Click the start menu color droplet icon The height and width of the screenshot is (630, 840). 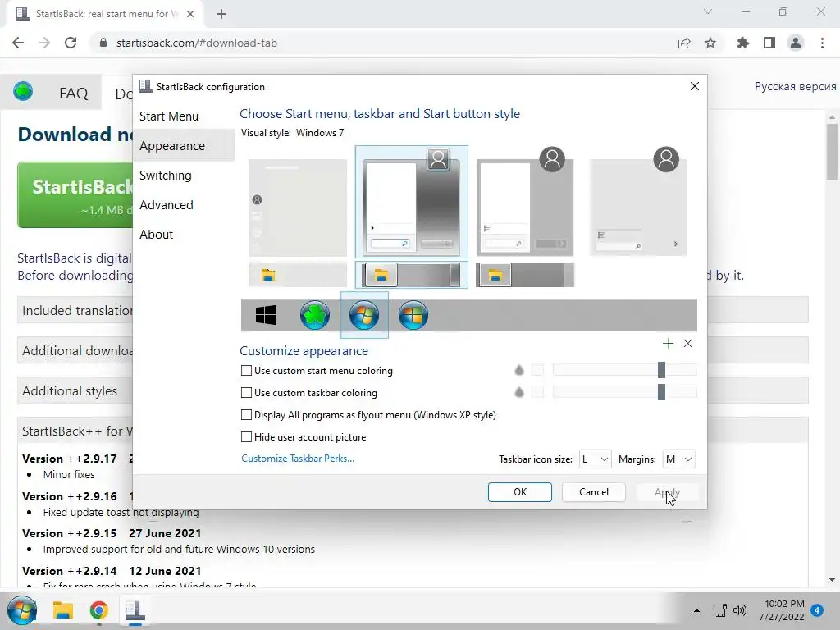click(x=518, y=370)
